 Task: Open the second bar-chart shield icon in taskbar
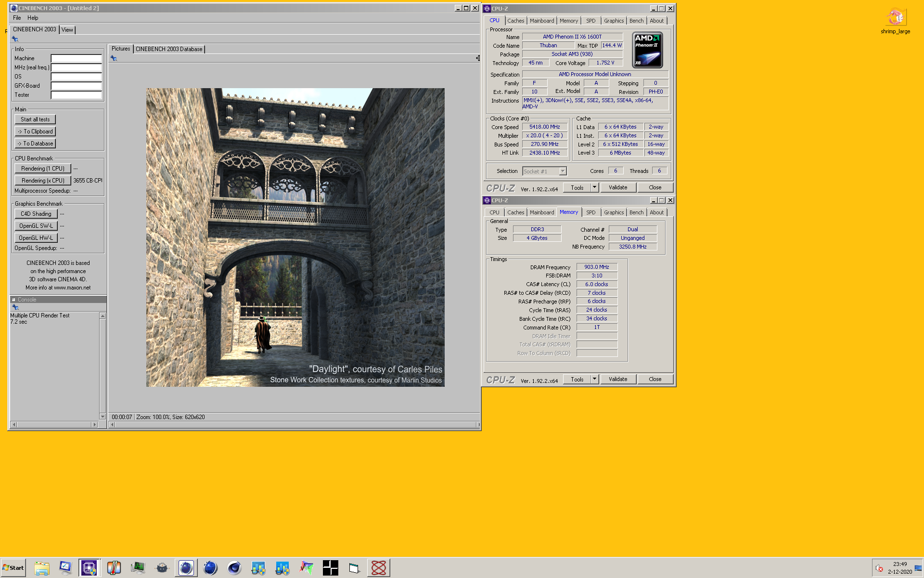coord(282,568)
